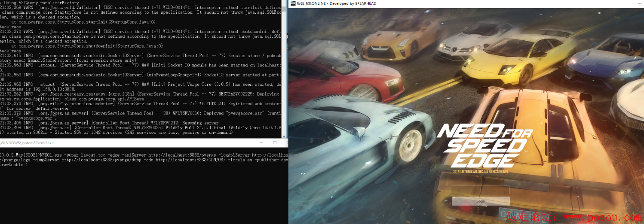The width and height of the screenshot is (644, 224).
Task: Maximize the cmd.exe window
Action: 275,142
